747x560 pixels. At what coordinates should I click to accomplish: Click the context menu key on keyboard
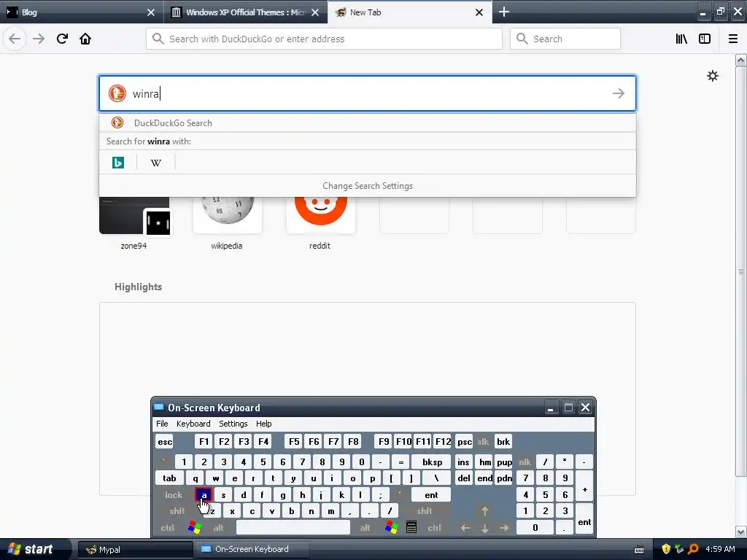(411, 528)
